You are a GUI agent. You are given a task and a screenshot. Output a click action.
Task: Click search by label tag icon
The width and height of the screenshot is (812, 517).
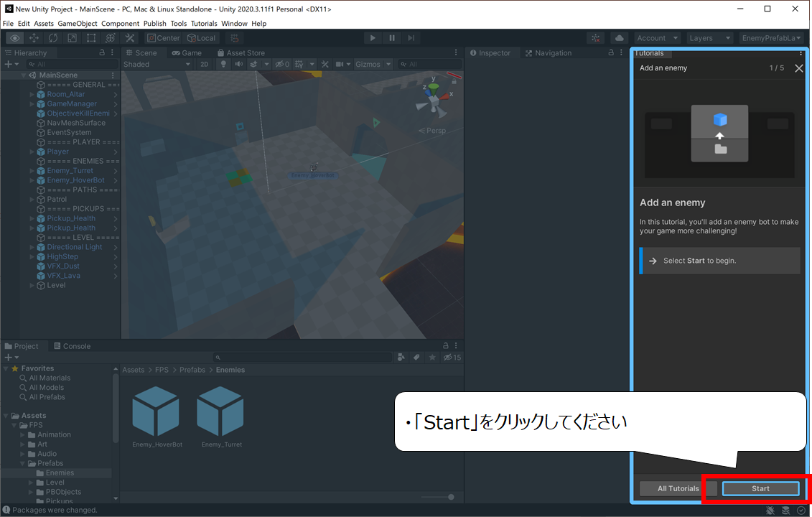coord(416,358)
